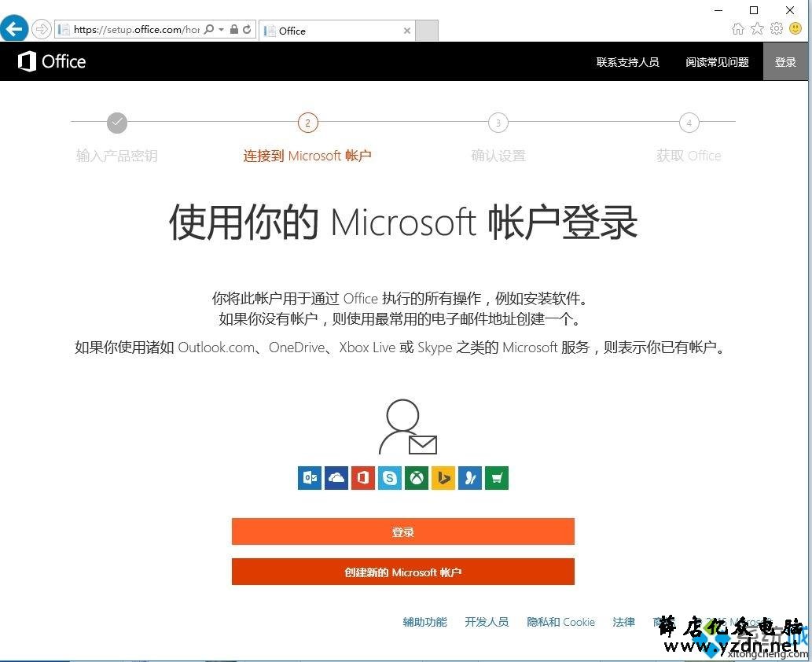Click the Skype service icon
Screen dimensions: 812x662
pyautogui.click(x=390, y=477)
